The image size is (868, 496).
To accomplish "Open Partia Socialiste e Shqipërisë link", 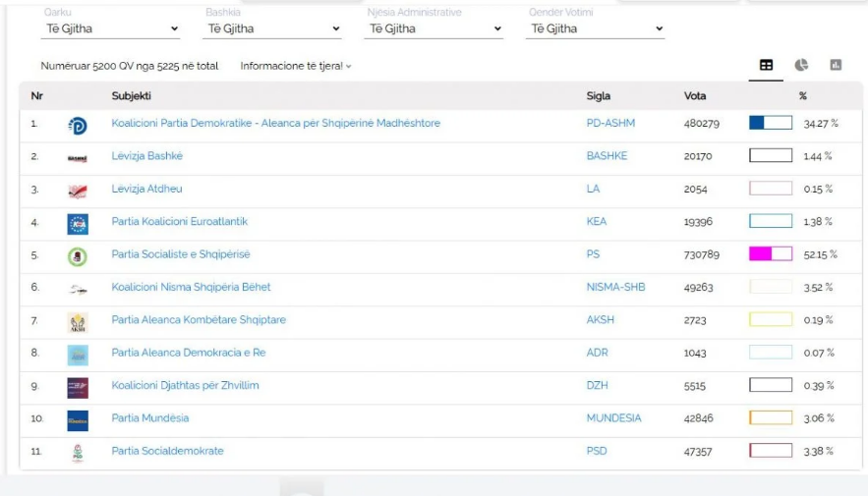I will [181, 254].
